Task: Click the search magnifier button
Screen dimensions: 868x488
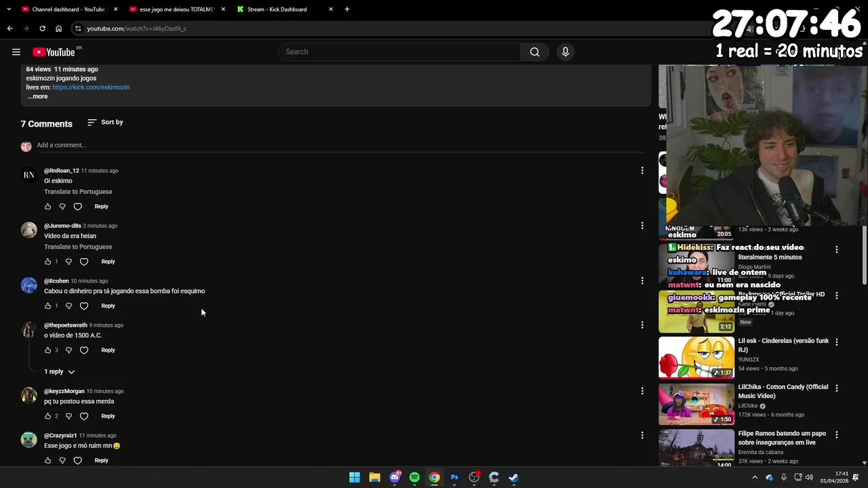Action: [x=535, y=52]
